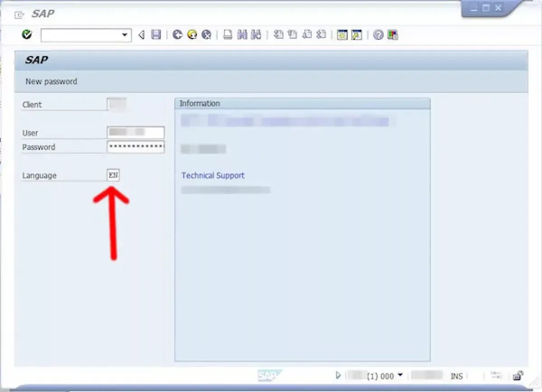Viewport: 542px width, 392px height.
Task: Click the yellow Exit icon
Action: pyautogui.click(x=192, y=35)
